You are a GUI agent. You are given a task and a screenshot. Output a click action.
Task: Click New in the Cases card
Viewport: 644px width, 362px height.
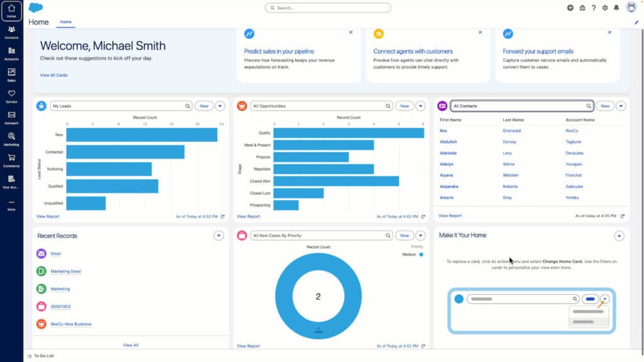point(404,236)
